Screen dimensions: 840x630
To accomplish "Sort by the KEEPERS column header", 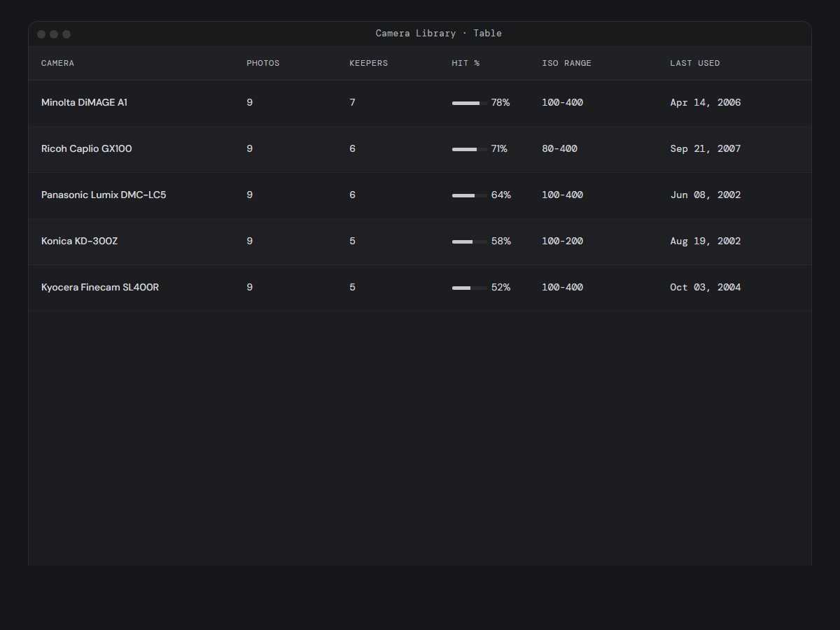I will point(369,63).
